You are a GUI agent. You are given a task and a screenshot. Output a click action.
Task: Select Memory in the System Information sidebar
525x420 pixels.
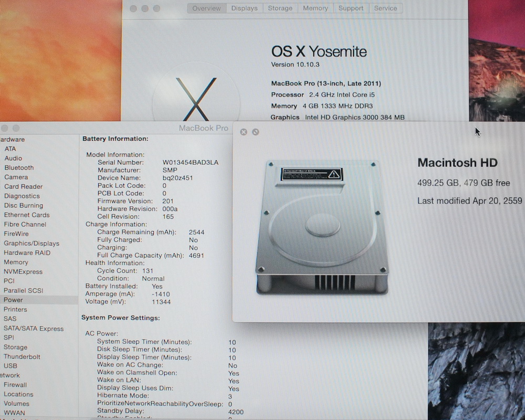[16, 262]
